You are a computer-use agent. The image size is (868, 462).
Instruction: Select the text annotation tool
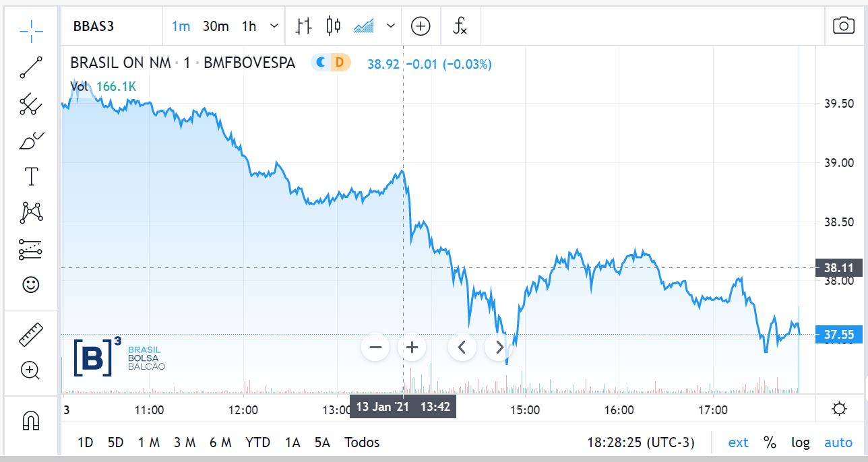click(x=31, y=177)
